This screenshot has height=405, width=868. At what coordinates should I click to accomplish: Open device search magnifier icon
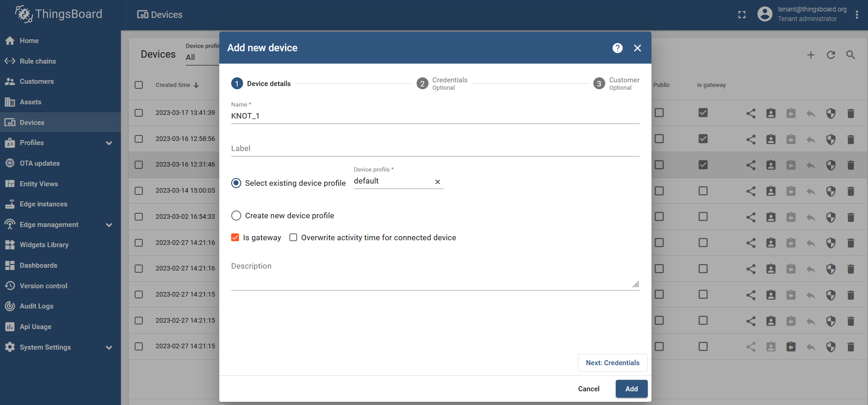pyautogui.click(x=851, y=55)
